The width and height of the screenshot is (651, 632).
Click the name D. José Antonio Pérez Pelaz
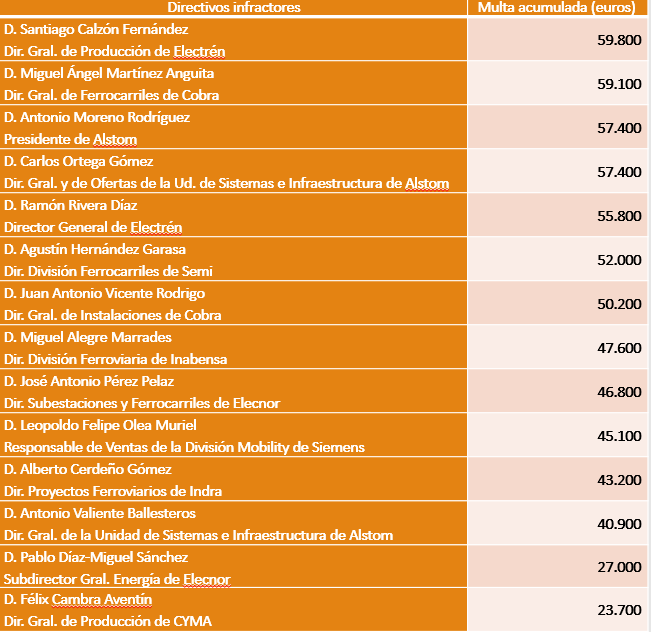89,382
